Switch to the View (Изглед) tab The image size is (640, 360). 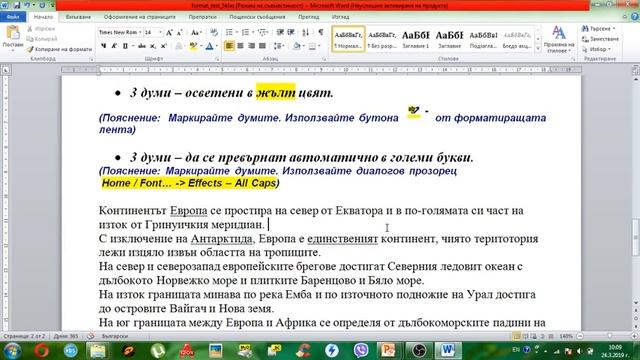(x=340, y=17)
